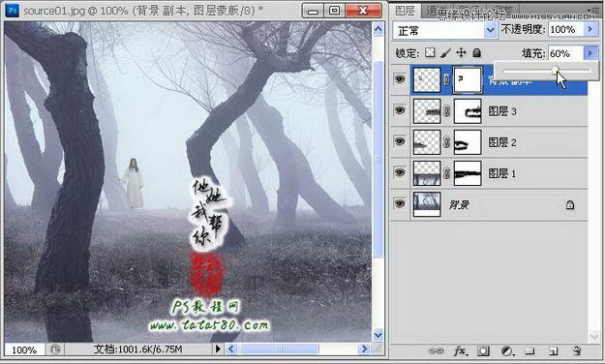The image size is (605, 364).
Task: Click the create new layer icon
Action: tap(553, 350)
